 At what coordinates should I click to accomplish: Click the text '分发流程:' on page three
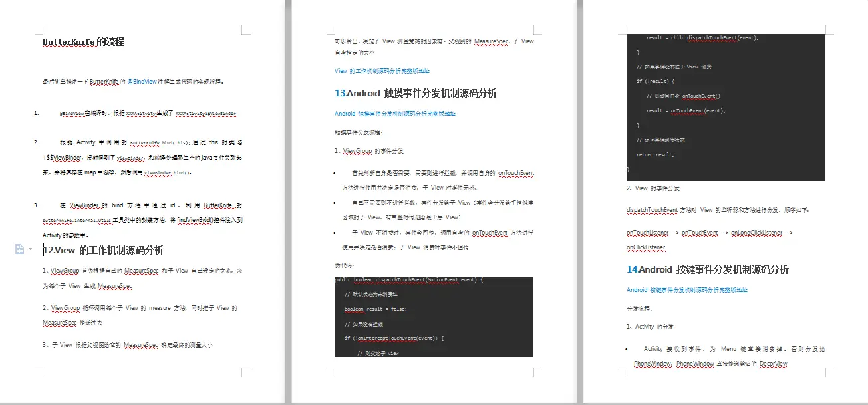(x=640, y=309)
